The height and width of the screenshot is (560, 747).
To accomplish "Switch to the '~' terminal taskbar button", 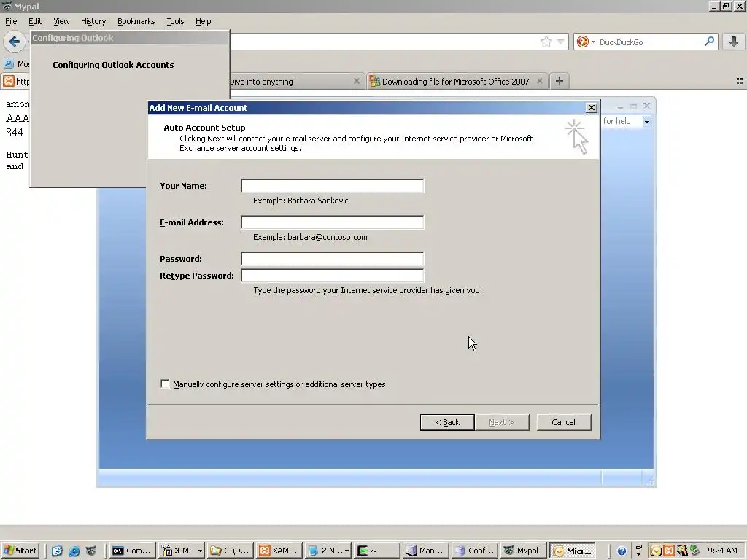I will (x=376, y=551).
